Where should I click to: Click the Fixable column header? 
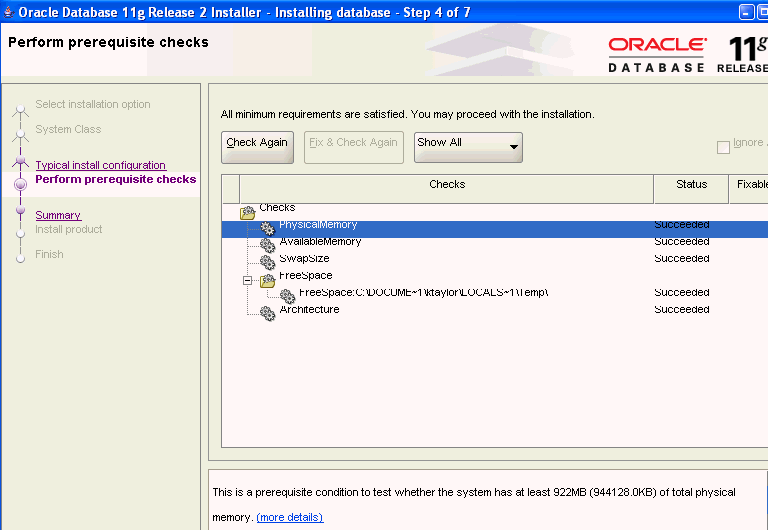(749, 189)
